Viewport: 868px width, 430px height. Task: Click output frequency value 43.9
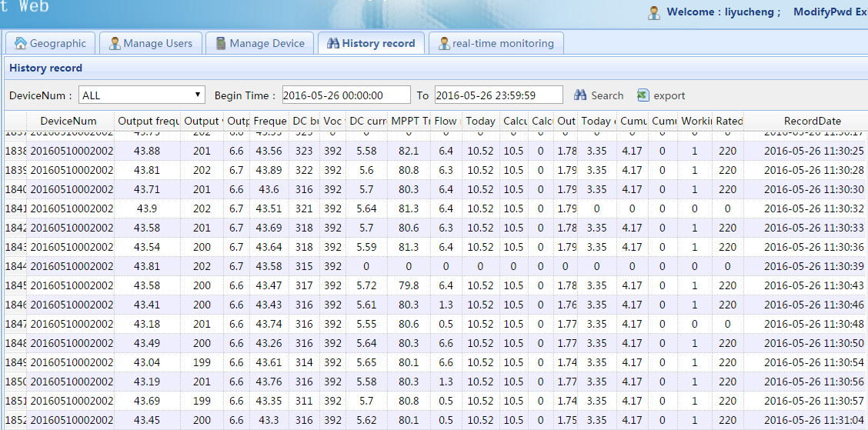(x=147, y=208)
